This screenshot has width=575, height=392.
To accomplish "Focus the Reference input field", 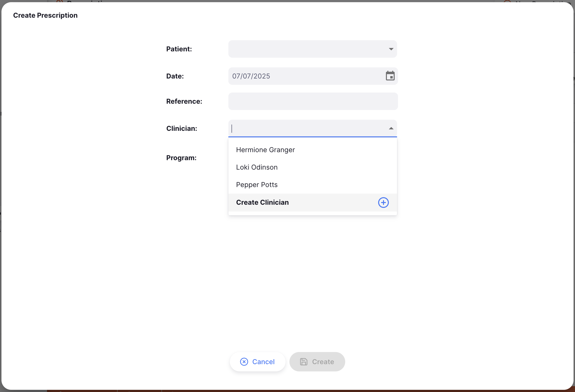I will (x=313, y=102).
